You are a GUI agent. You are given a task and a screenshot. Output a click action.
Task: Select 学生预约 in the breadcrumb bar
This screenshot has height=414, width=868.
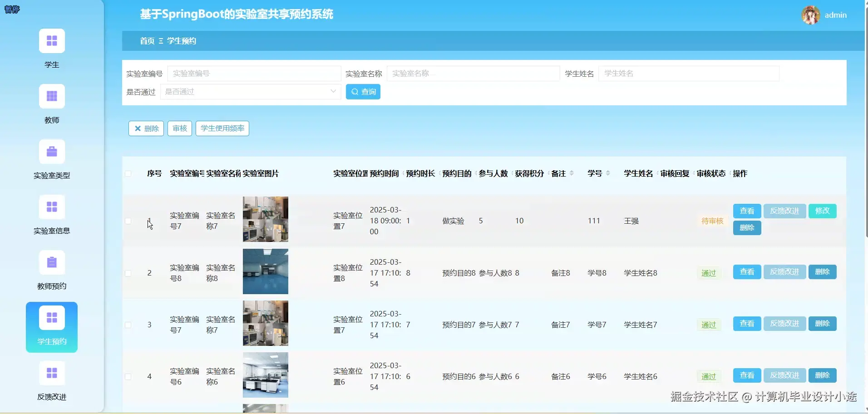click(x=181, y=41)
